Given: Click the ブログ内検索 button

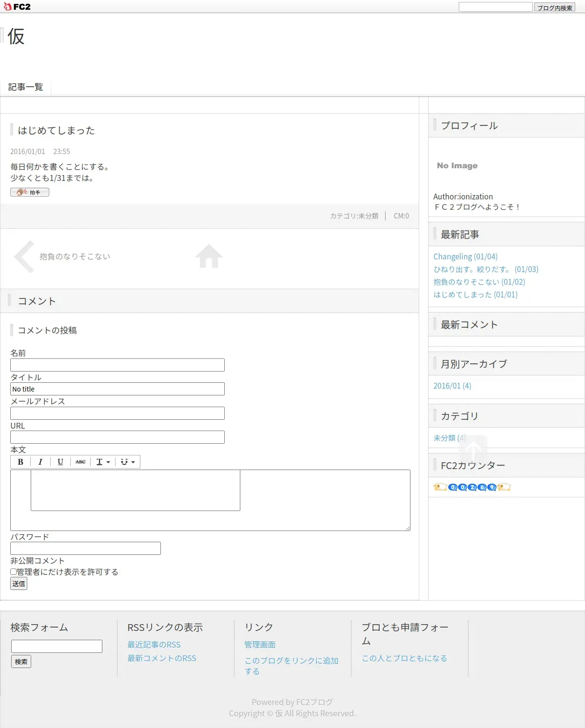Looking at the screenshot, I should click(x=555, y=7).
